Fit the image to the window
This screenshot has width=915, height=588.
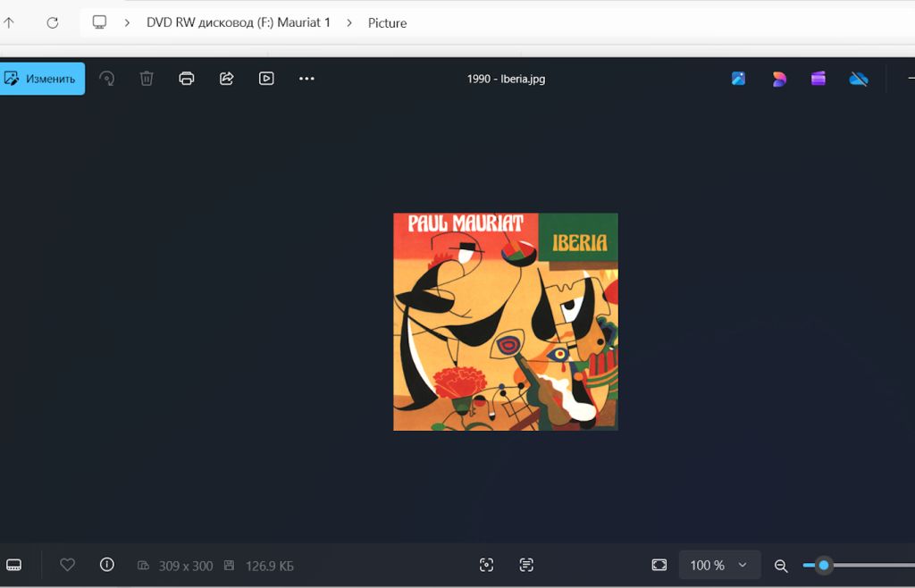[659, 565]
